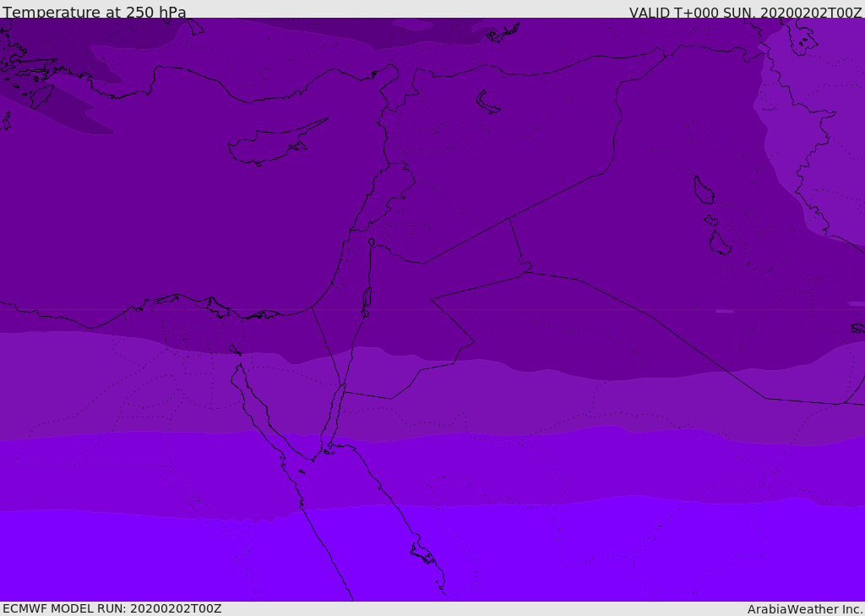
Task: Click the 'VALID T+000 SUN. 20200202T00Z' label
Action: 745,12
